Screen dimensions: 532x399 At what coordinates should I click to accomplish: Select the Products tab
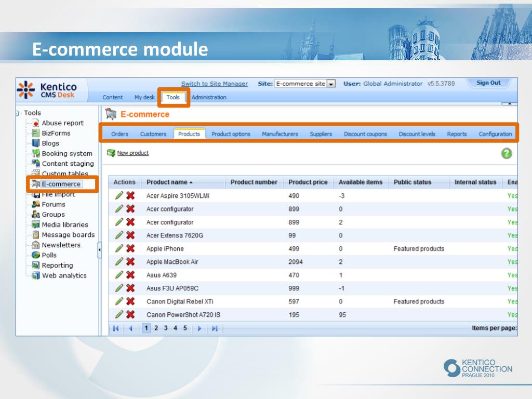click(x=189, y=134)
